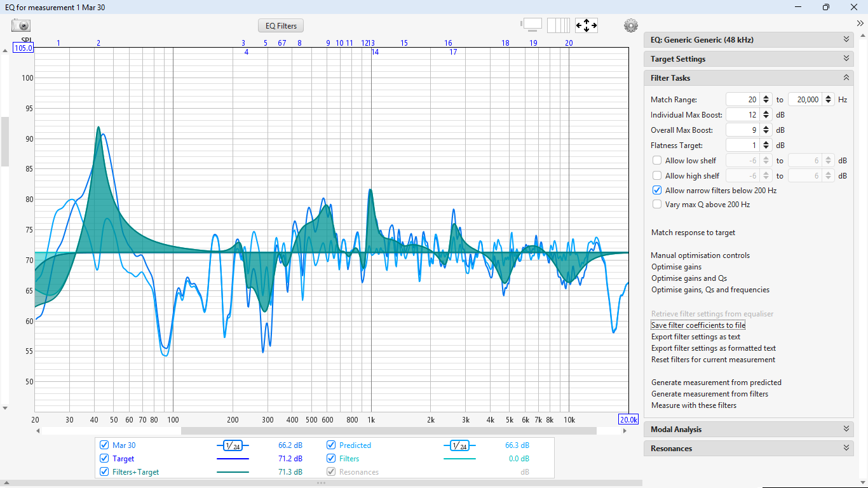Increase Individual Max Boost value
The width and height of the screenshot is (868, 488).
(x=766, y=112)
